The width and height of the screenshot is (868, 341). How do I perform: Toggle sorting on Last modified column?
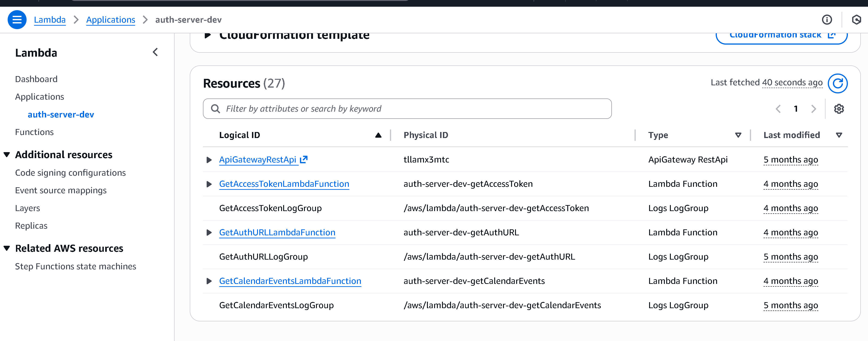click(x=839, y=135)
